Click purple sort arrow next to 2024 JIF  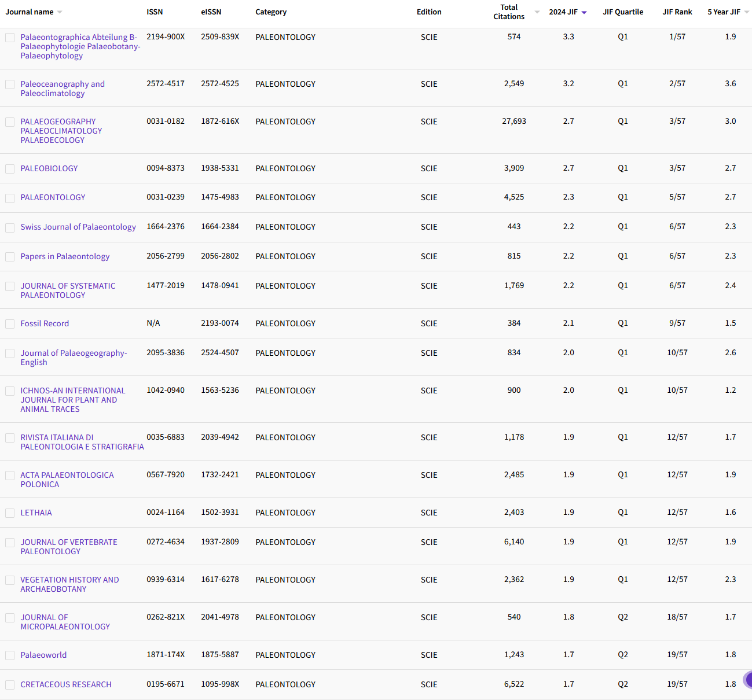(584, 13)
